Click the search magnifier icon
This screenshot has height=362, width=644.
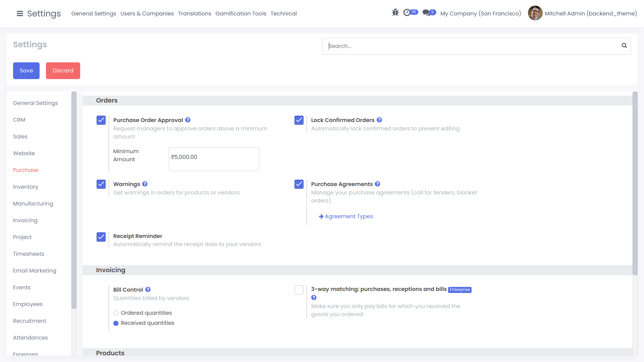click(624, 46)
